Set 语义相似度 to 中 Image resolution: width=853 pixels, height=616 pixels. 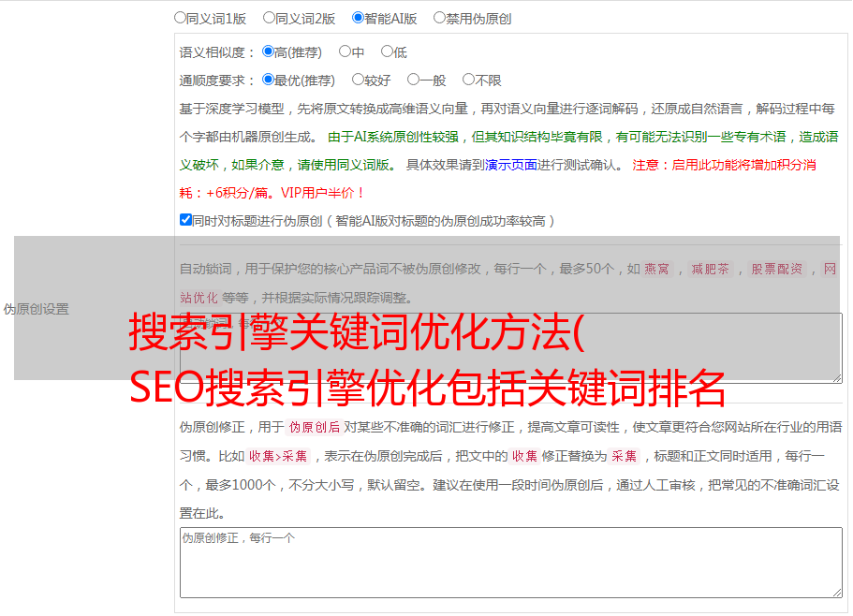point(345,51)
